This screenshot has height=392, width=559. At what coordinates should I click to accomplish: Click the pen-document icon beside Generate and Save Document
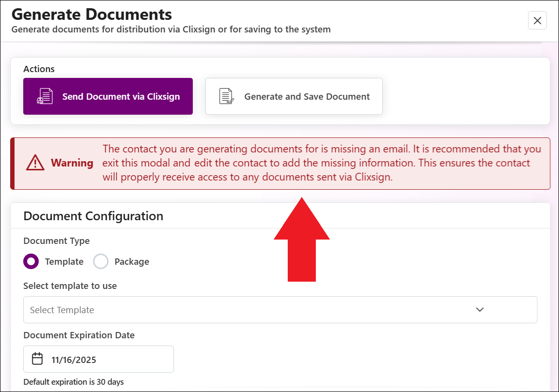point(225,96)
